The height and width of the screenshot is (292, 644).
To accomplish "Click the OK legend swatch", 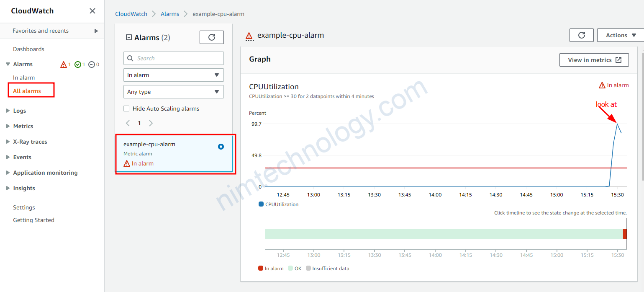I will pos(291,269).
